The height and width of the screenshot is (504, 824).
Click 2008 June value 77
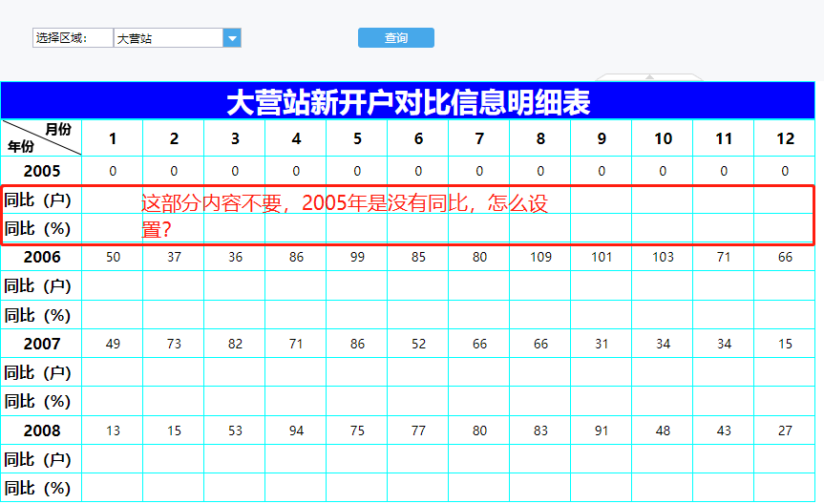coord(418,430)
